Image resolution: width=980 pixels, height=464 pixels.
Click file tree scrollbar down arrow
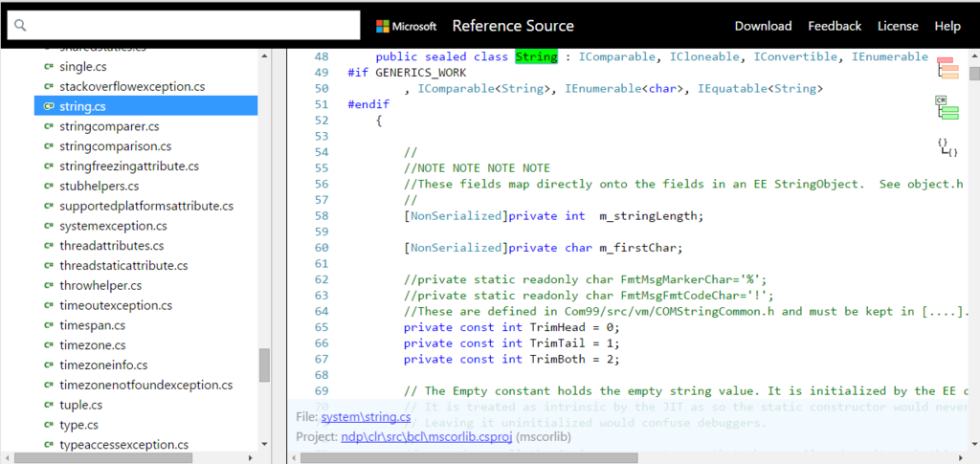pos(264,444)
